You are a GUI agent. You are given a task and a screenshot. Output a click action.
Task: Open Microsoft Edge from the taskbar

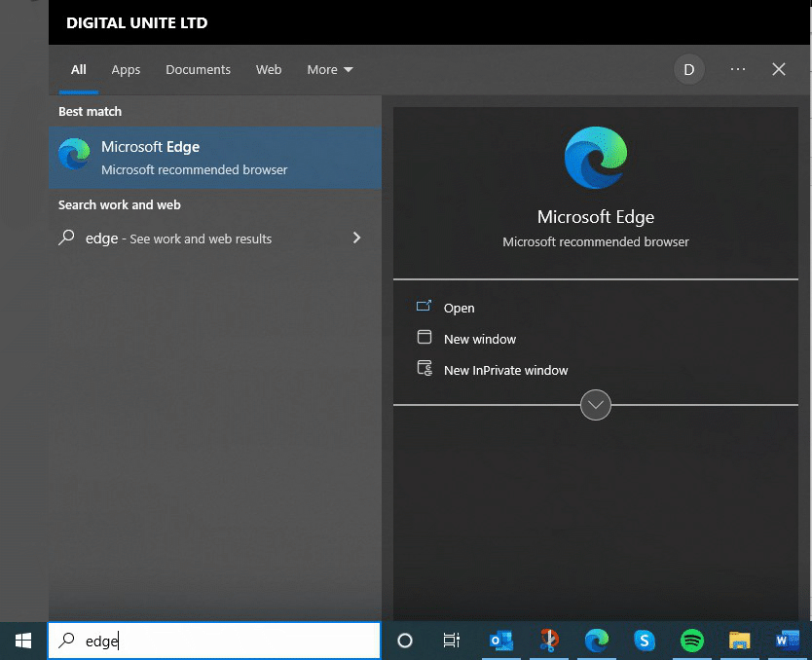tap(597, 641)
